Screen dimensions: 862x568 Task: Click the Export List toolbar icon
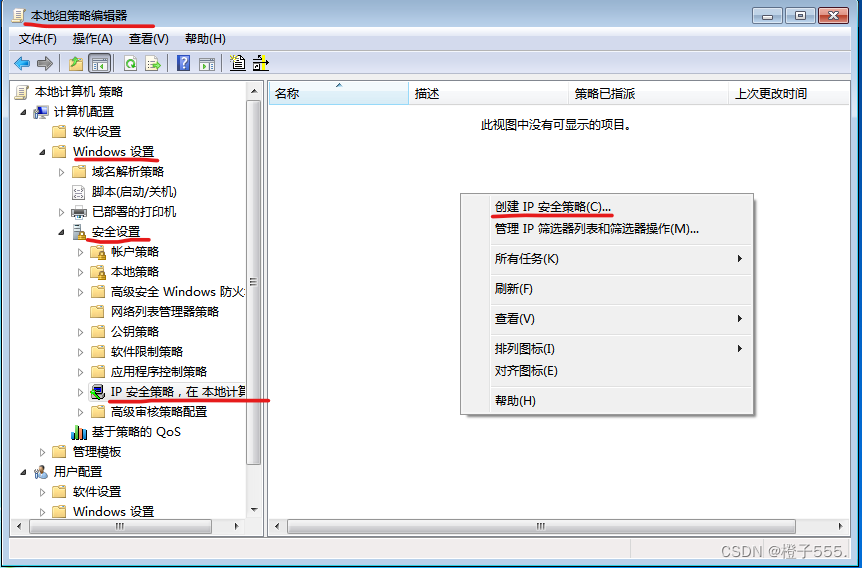153,64
